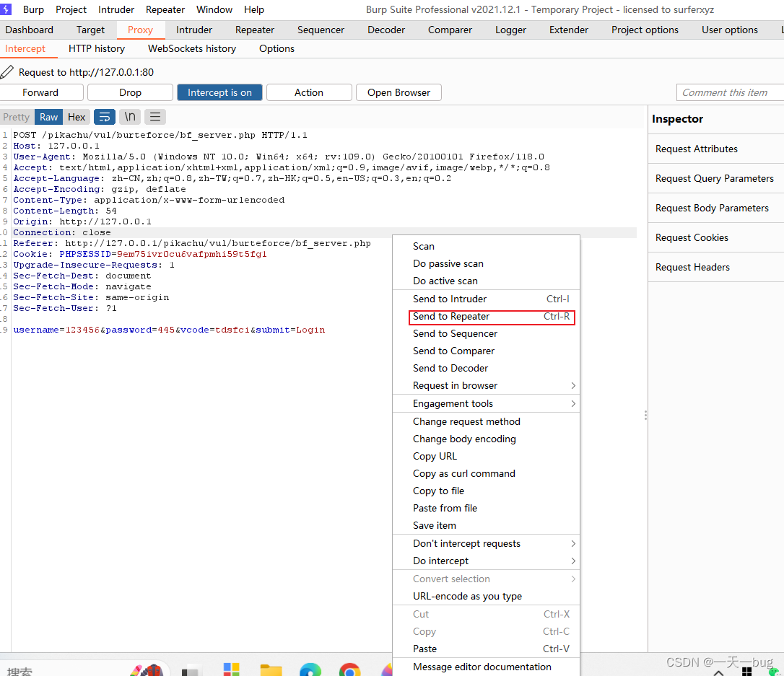Open HTTP history sub-tab
The image size is (784, 676).
click(97, 48)
